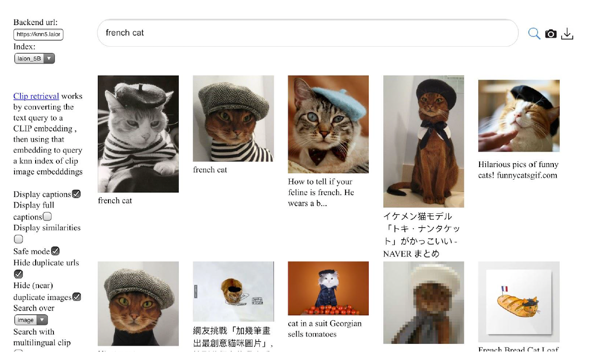Click the Backend url input field
This screenshot has height=364, width=590.
pyautogui.click(x=39, y=35)
